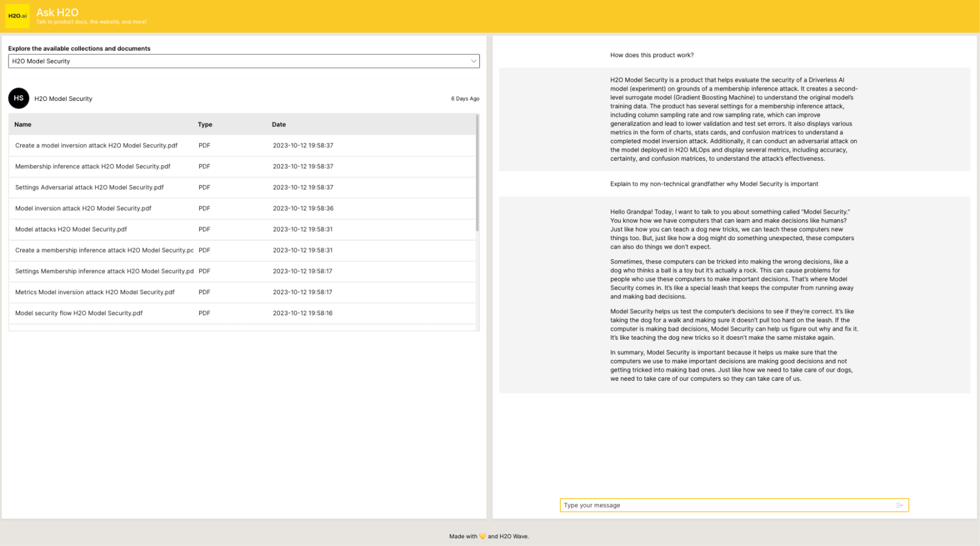Click the dropdown chevron arrow for collections

(x=473, y=61)
